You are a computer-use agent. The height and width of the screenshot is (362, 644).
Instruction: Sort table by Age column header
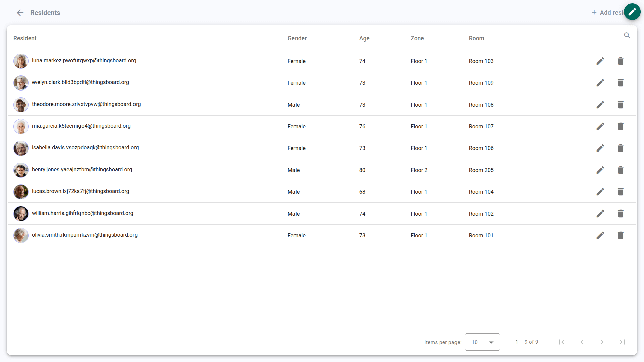click(364, 38)
